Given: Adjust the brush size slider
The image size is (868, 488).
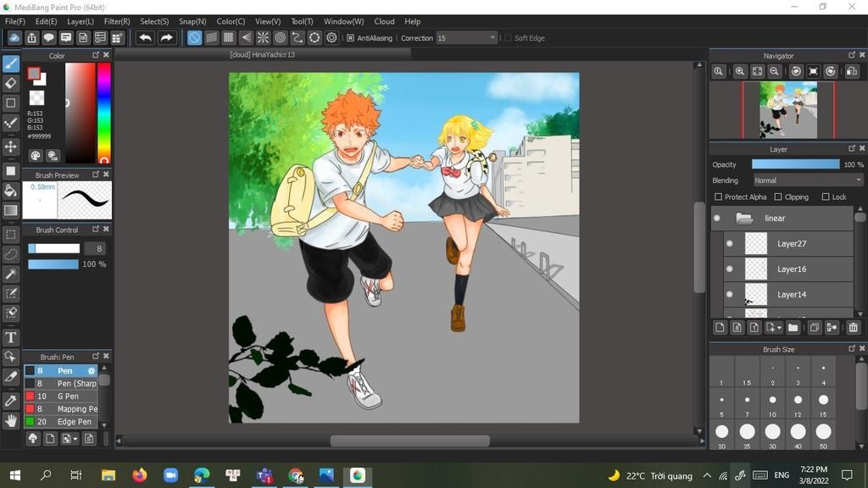Looking at the screenshot, I should pos(53,248).
